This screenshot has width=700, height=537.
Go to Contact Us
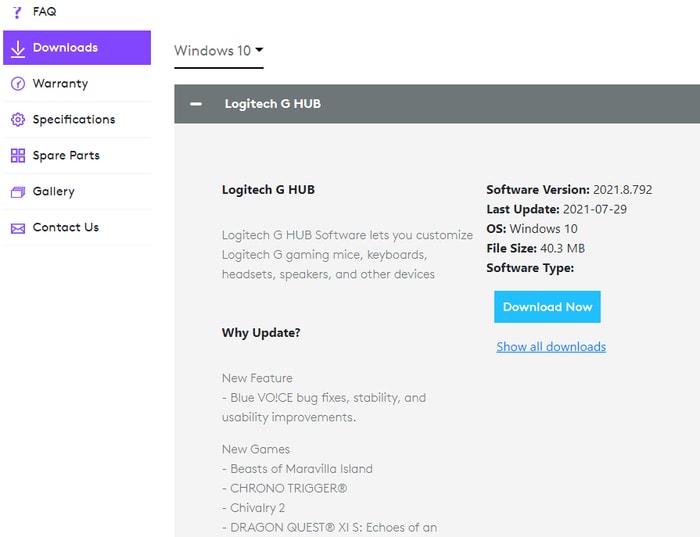click(77, 227)
